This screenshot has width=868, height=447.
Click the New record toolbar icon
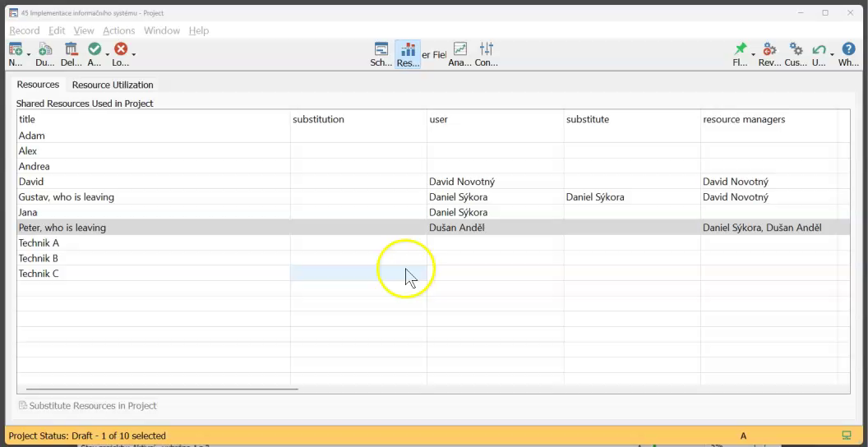pyautogui.click(x=15, y=50)
